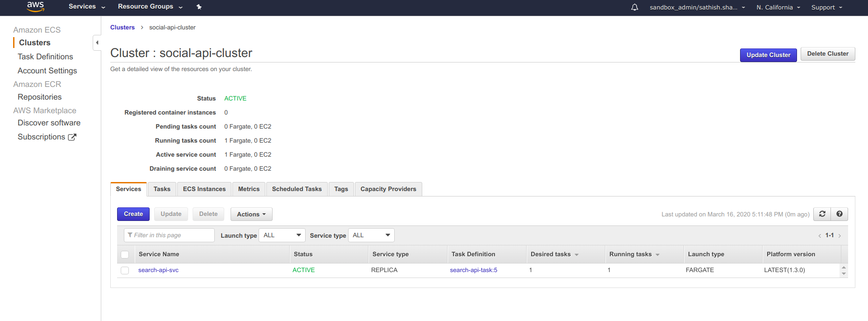Screen dimensions: 868x321
Task: Open the Services dropdown menu
Action: (87, 7)
